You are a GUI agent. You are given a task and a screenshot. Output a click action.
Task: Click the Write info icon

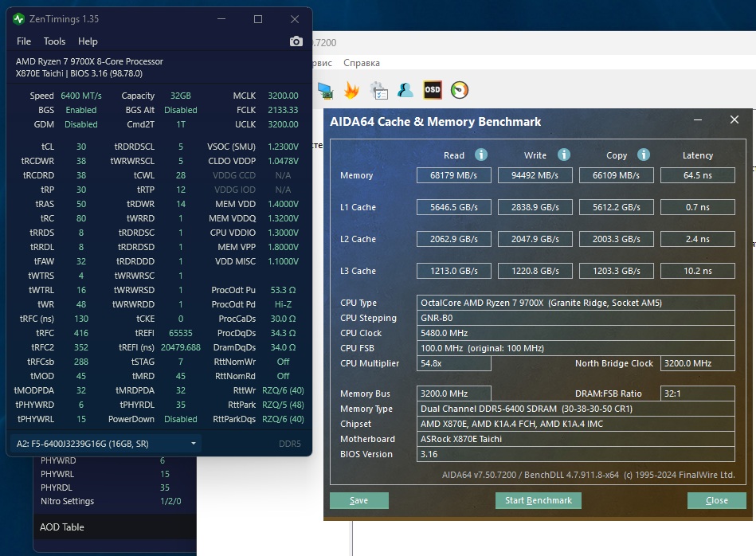click(564, 155)
